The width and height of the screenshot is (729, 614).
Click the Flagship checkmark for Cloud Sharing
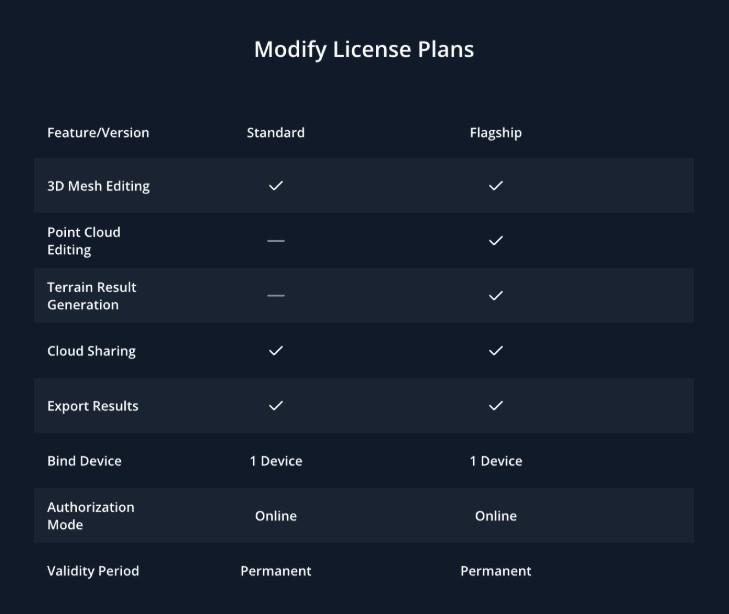[x=496, y=351]
